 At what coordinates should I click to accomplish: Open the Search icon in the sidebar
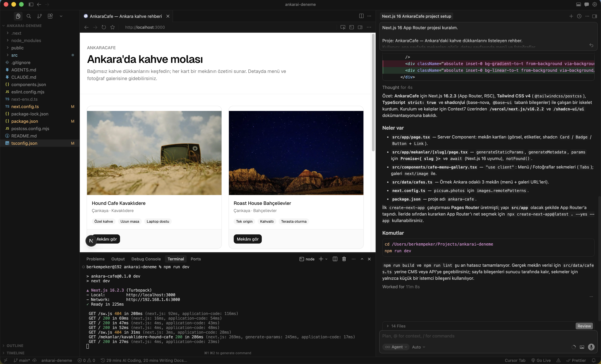29,16
